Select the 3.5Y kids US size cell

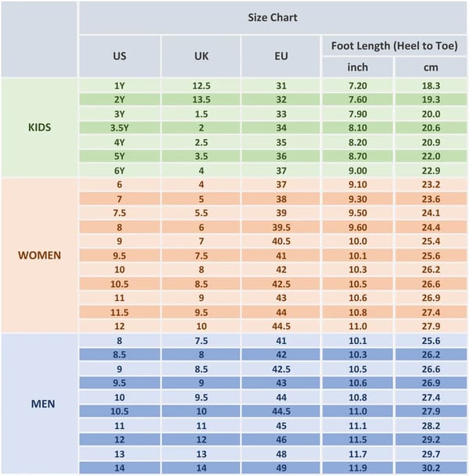pos(120,127)
